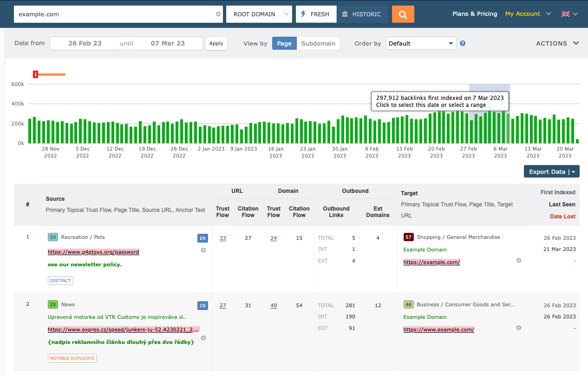Image resolution: width=588 pixels, height=376 pixels.
Task: Click the CS language badge on row 2
Action: pos(203,305)
